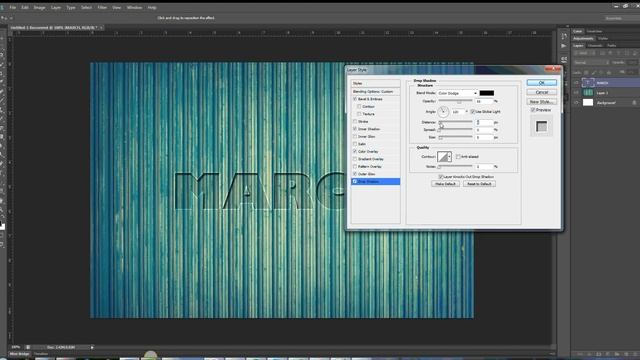Enable Satin effect checkbox
The image size is (640, 360).
(x=355, y=144)
